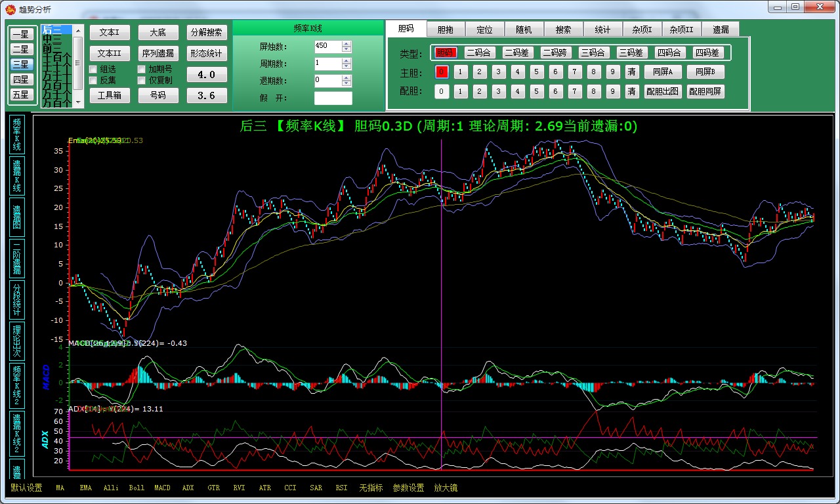The height and width of the screenshot is (504, 840).
Task: Open the 工具箱 button
Action: point(110,95)
